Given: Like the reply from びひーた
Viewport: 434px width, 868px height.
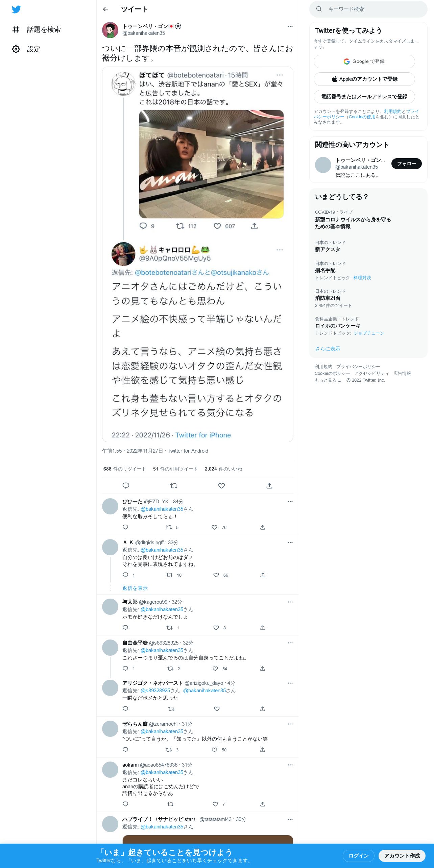Looking at the screenshot, I should point(214,527).
